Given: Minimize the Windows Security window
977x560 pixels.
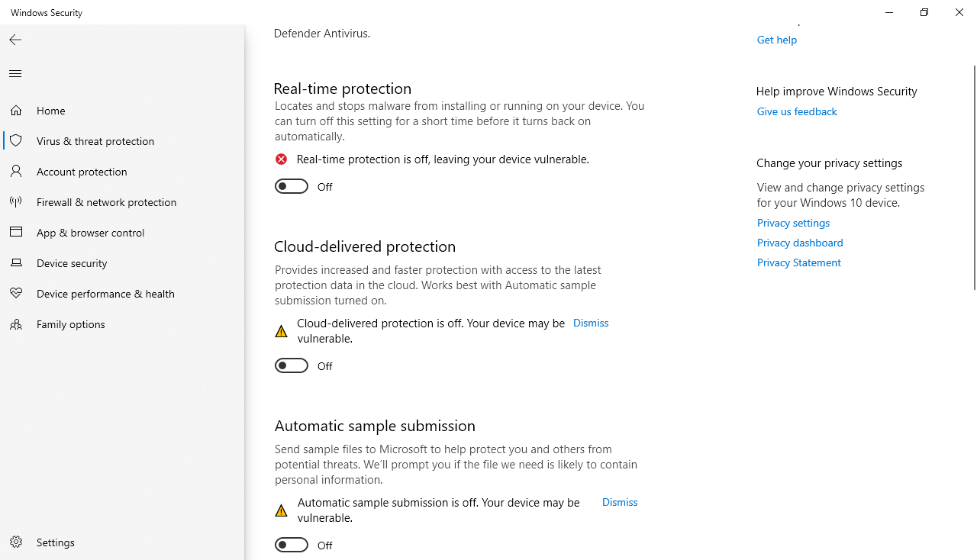Looking at the screenshot, I should [889, 12].
